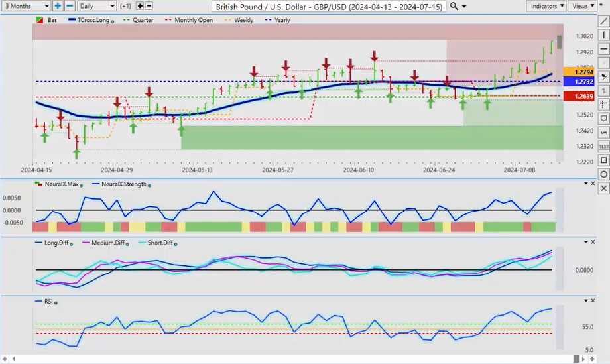Click the bottom-right plus icon
610x364 pixels.
pos(592,359)
